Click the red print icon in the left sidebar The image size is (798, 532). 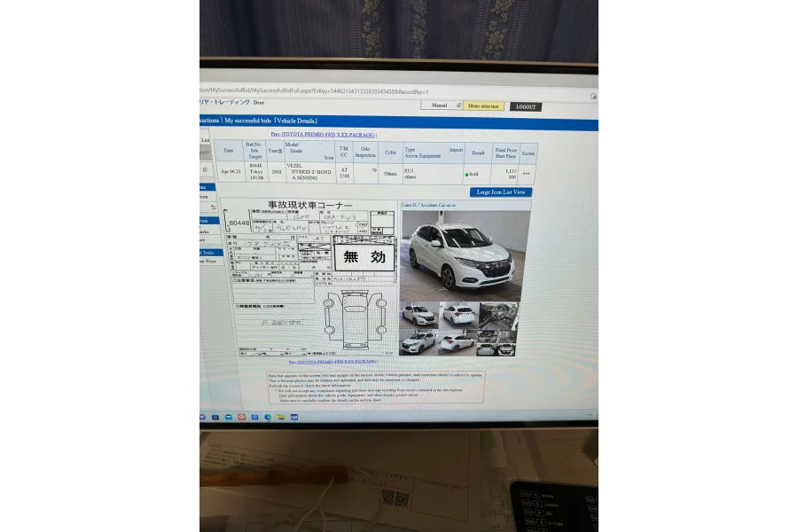(214, 206)
